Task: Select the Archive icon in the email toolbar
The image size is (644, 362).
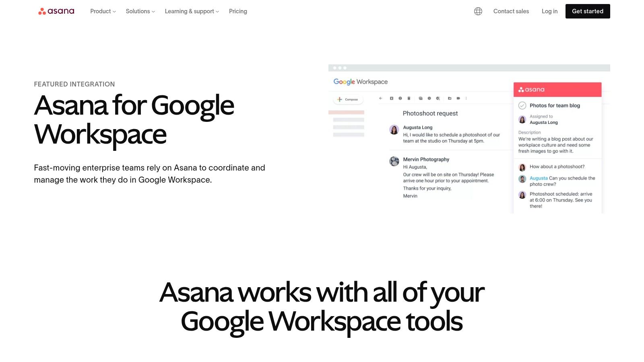Action: tap(392, 98)
